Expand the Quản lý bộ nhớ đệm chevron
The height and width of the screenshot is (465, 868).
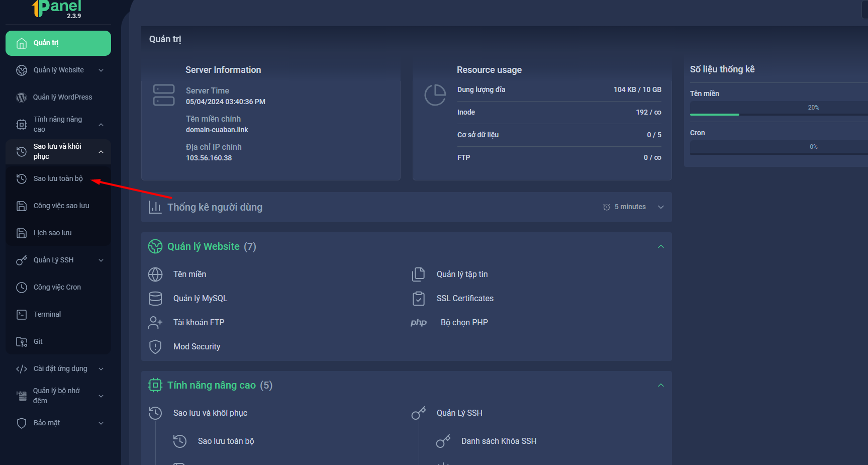coord(101,396)
